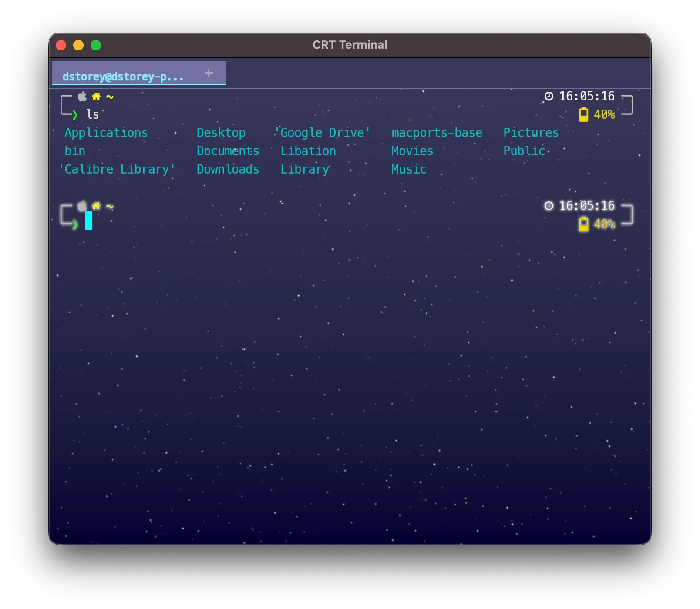The image size is (700, 609).
Task: Click the 'Movies' directory name
Action: [x=412, y=151]
